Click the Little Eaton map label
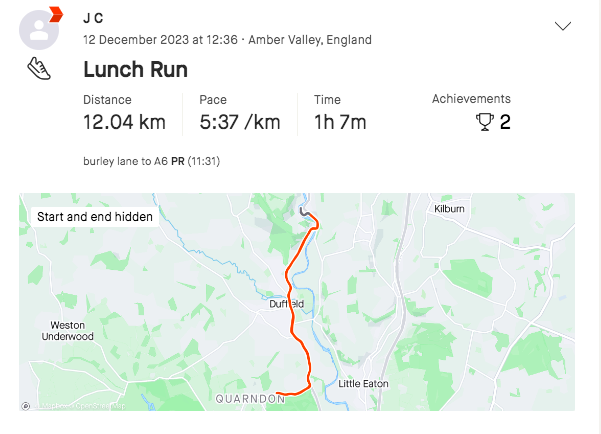This screenshot has width=601, height=434. tap(362, 384)
